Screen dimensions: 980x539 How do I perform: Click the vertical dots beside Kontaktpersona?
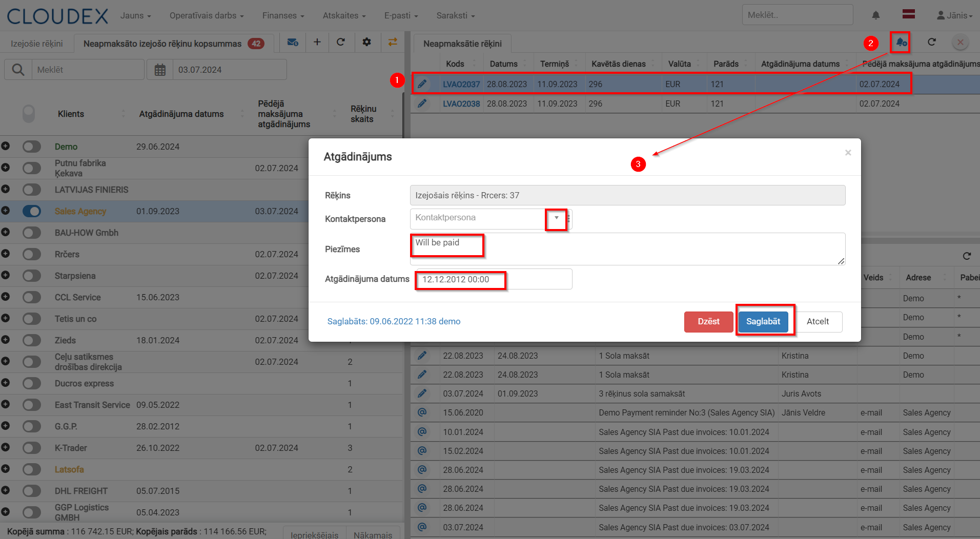[569, 219]
